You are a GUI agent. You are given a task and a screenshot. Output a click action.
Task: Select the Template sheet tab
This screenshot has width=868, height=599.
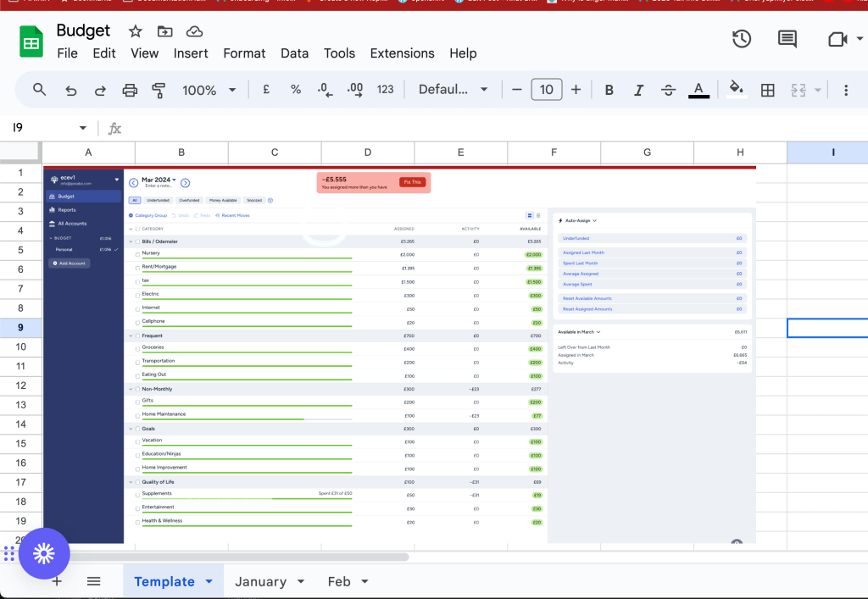point(164,581)
